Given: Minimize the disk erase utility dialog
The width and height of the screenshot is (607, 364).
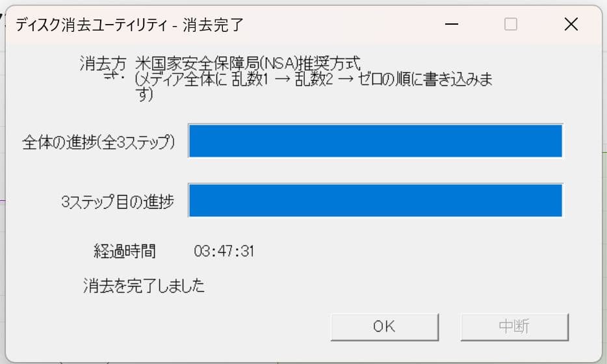Looking at the screenshot, I should click(x=452, y=25).
